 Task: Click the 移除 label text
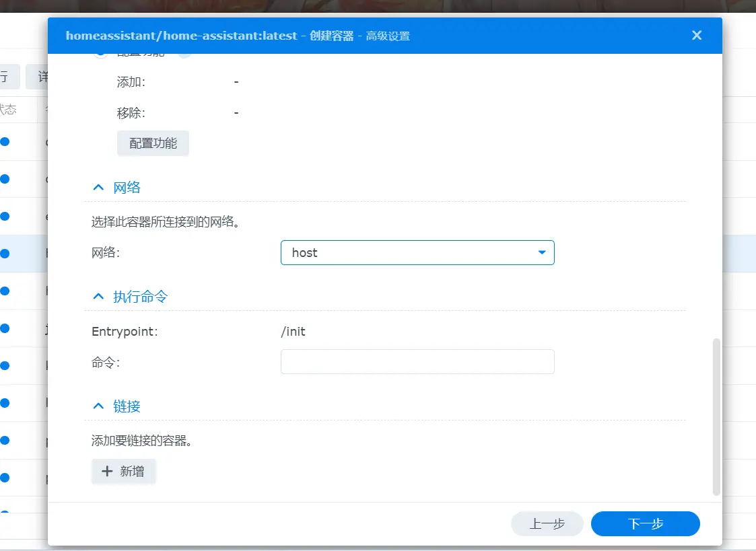(131, 113)
